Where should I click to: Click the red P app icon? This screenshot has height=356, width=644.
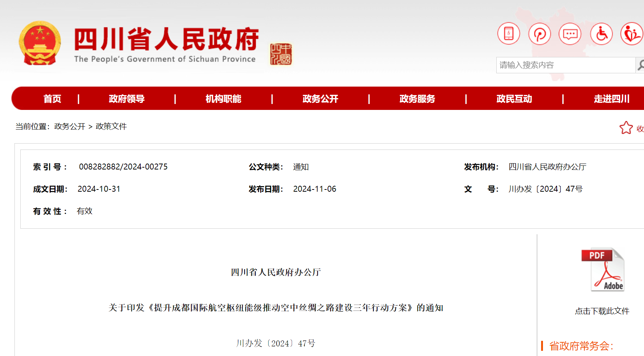[540, 34]
